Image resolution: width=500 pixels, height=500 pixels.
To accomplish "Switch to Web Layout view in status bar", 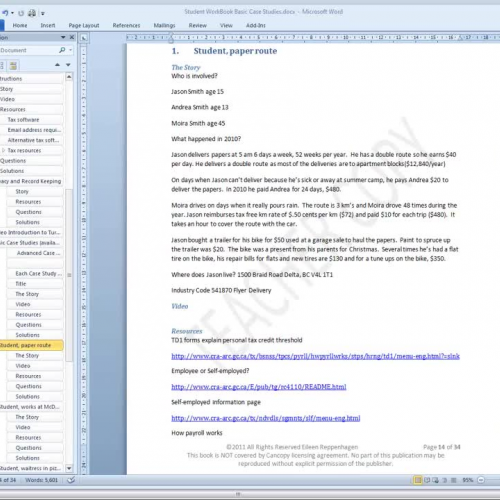I will click(435, 480).
